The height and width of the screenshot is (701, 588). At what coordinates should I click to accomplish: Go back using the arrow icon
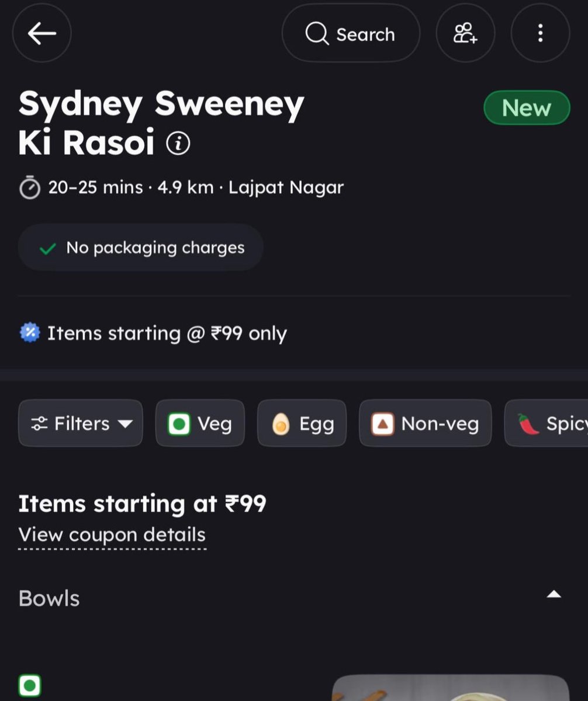(x=42, y=33)
